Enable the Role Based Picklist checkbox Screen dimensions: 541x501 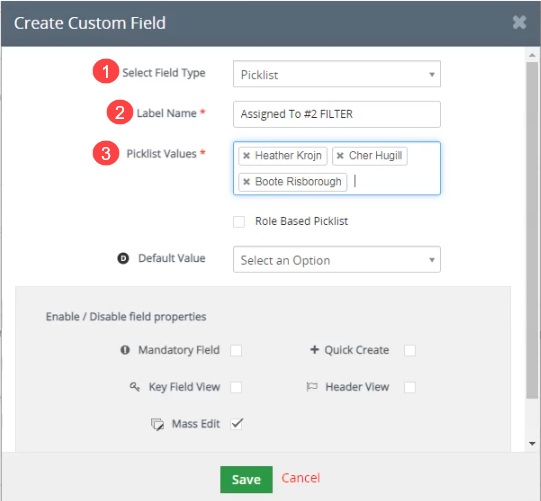point(239,222)
